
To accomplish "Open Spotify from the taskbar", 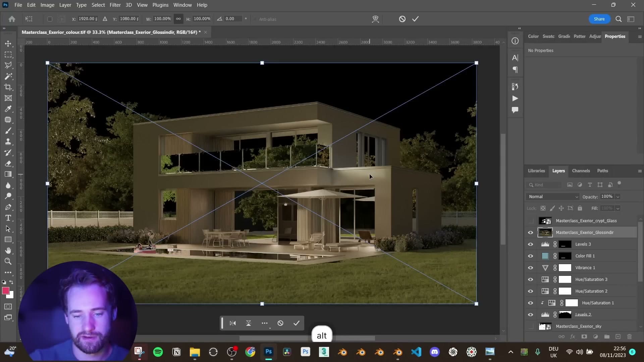I will pyautogui.click(x=158, y=352).
